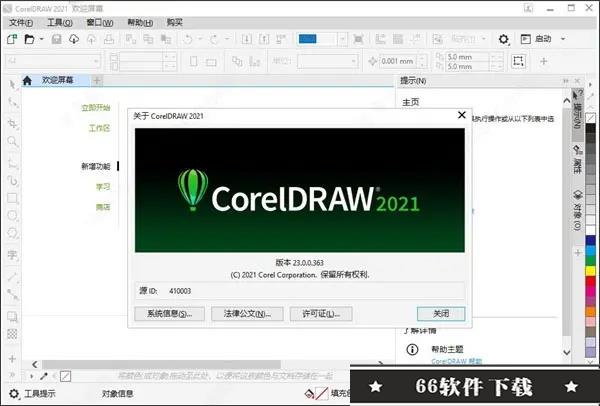Pick the yellow swatch in color palette

point(591,271)
